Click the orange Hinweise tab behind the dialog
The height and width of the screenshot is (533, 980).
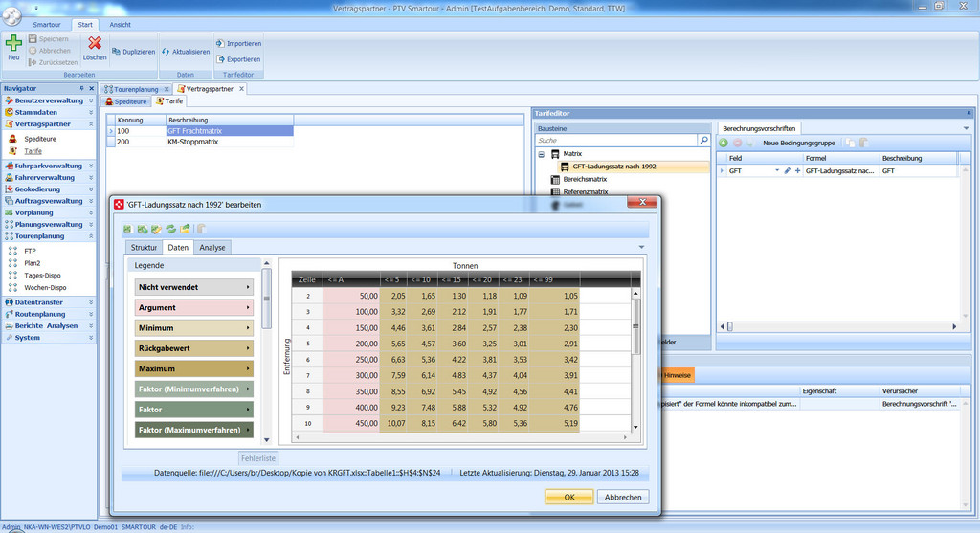tap(677, 375)
